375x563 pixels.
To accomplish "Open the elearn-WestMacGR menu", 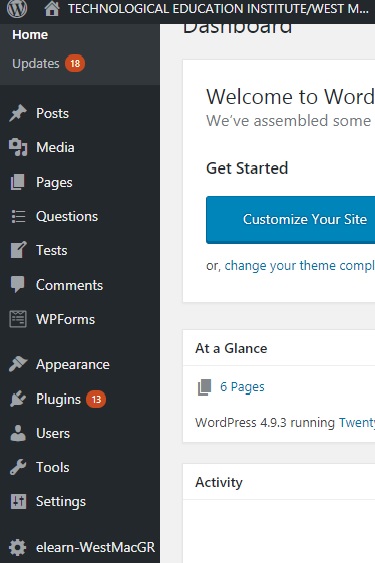I will click(96, 547).
